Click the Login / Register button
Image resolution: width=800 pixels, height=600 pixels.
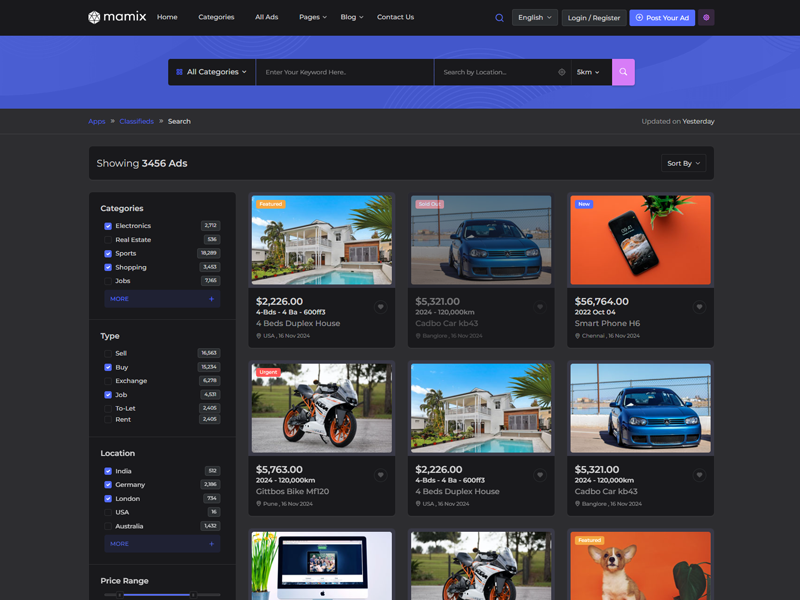click(594, 17)
